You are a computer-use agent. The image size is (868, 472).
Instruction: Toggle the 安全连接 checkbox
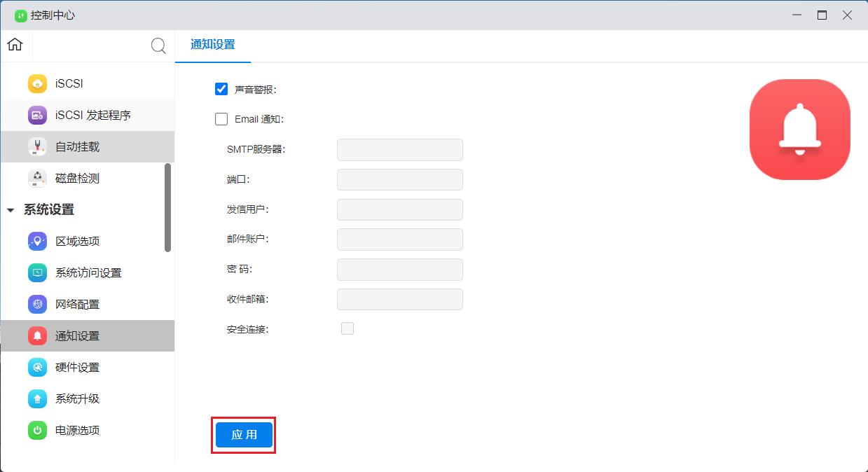point(347,328)
